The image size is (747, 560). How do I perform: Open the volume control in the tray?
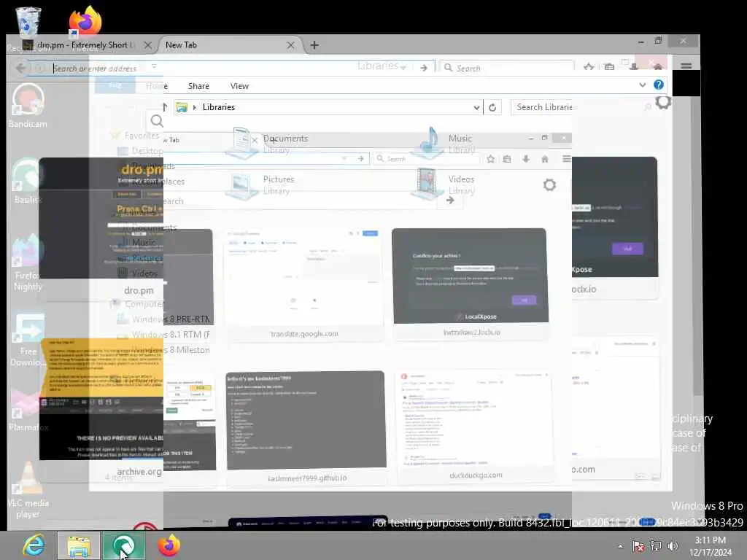coord(673,546)
